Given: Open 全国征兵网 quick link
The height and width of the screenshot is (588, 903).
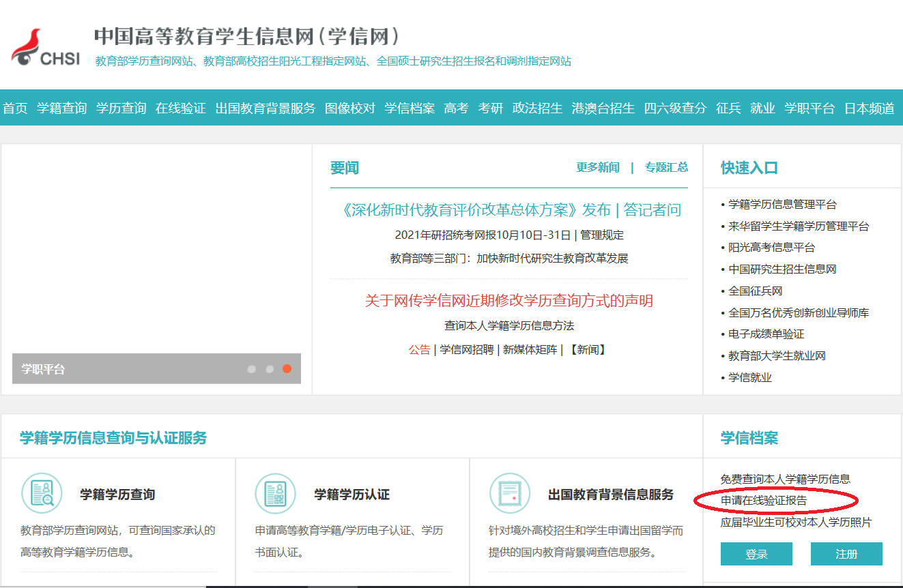Looking at the screenshot, I should click(755, 291).
